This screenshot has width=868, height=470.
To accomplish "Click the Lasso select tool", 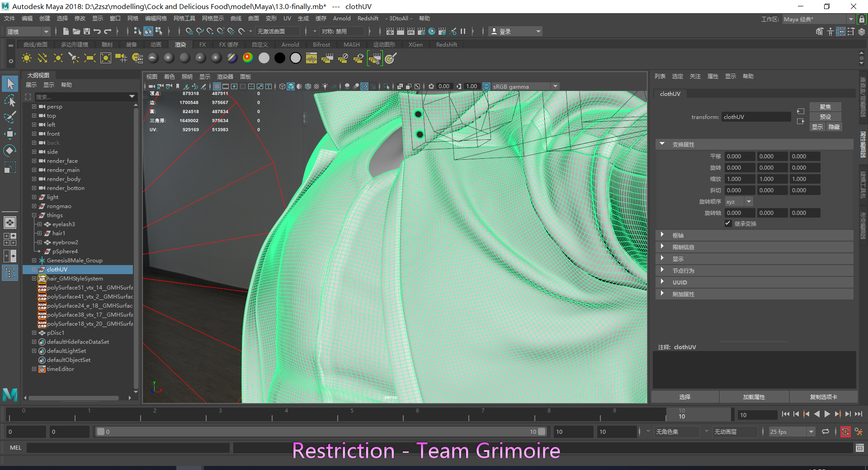I will (10, 100).
